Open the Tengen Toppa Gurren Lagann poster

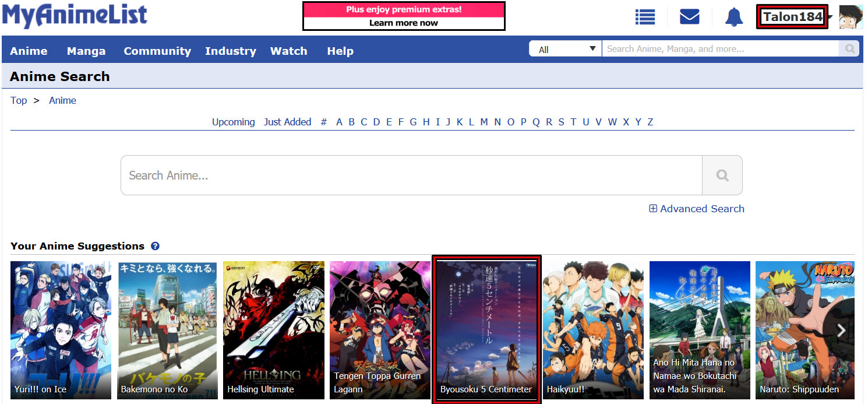[x=380, y=330]
